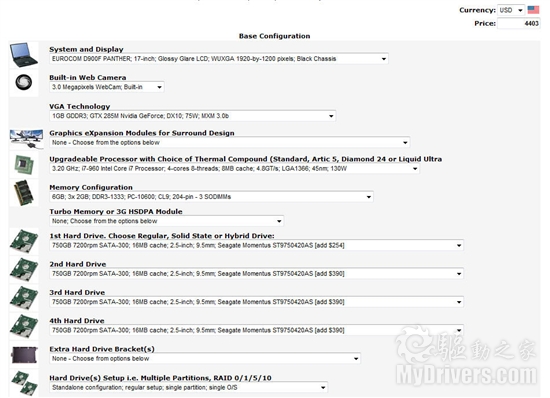Open the Upgradeable Processor dropdown
The width and height of the screenshot is (550, 398).
234,169
